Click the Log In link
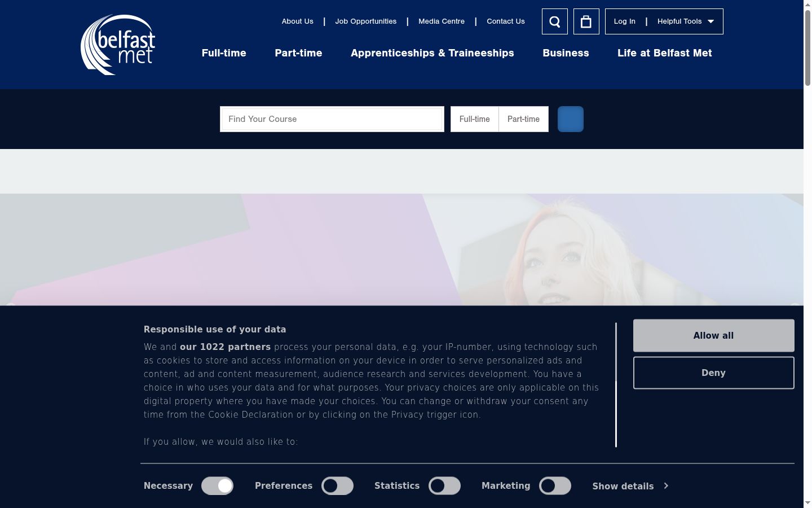The height and width of the screenshot is (508, 812). tap(624, 21)
